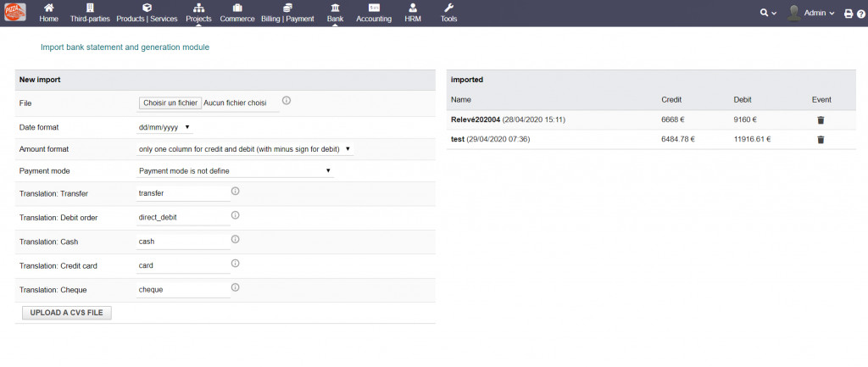Show info for Translation: Cheque
The height and width of the screenshot is (367, 868).
click(235, 287)
